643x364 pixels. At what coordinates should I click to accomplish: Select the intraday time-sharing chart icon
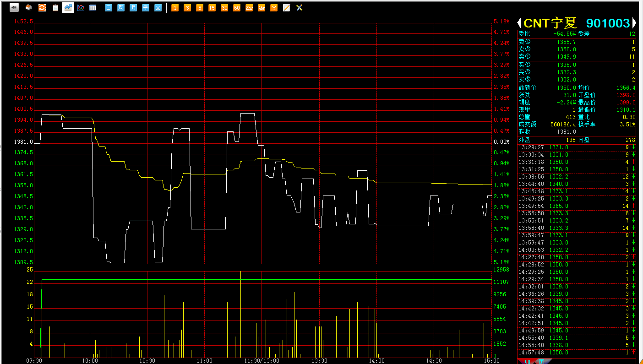[68, 8]
